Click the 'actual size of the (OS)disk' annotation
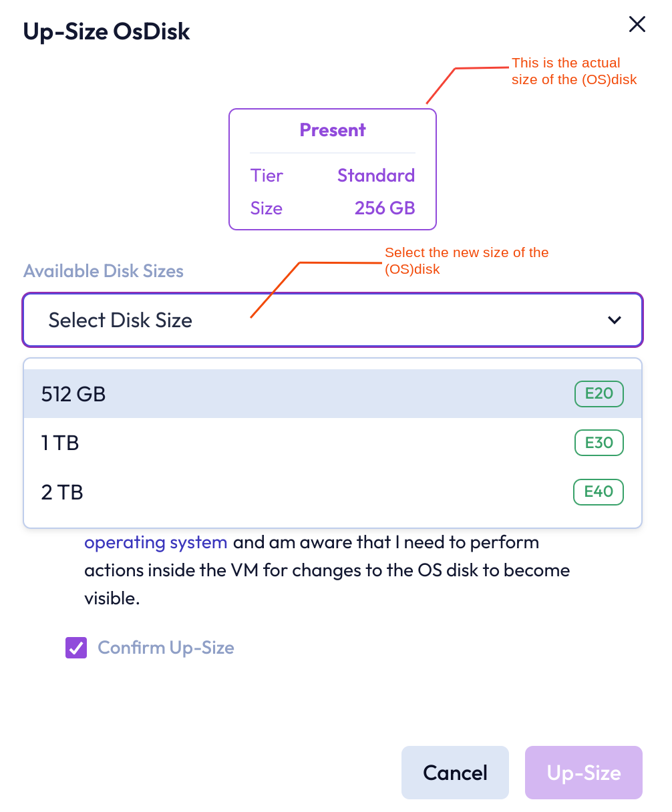672x812 pixels. [574, 71]
